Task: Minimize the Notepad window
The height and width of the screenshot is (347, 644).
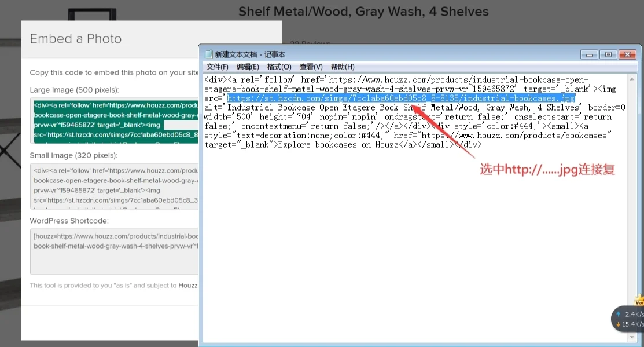Action: point(589,54)
